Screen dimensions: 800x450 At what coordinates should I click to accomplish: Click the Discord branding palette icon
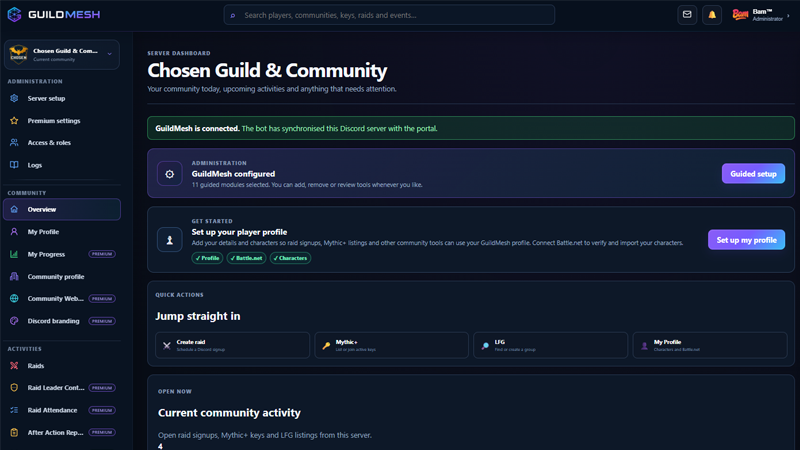point(14,321)
